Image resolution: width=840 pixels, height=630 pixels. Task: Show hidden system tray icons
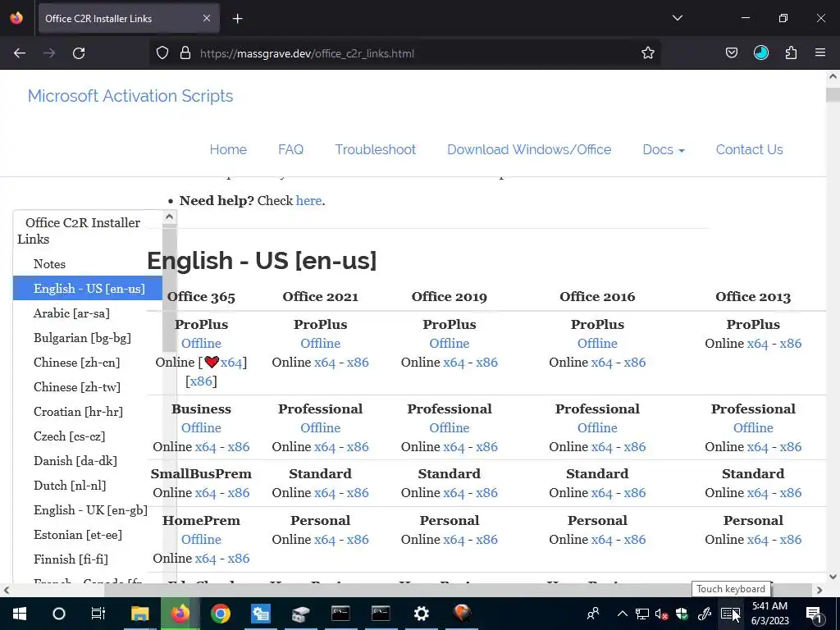[x=623, y=614]
